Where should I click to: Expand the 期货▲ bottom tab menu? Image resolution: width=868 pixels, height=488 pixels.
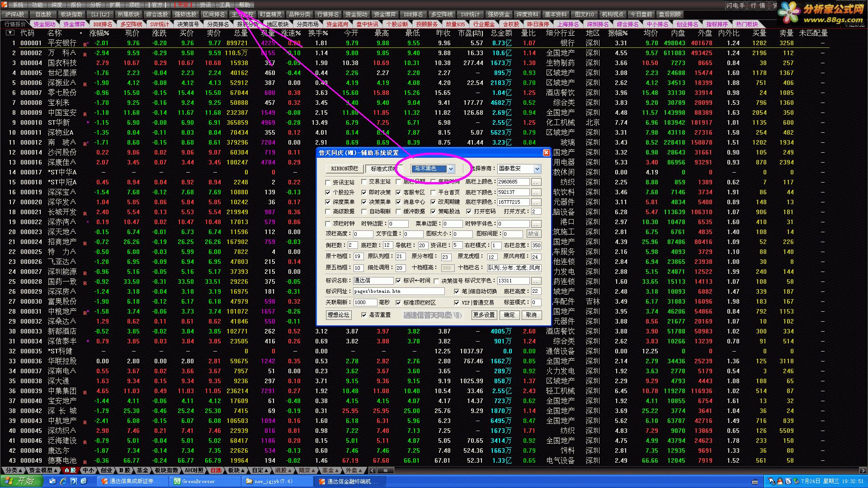[x=307, y=470]
